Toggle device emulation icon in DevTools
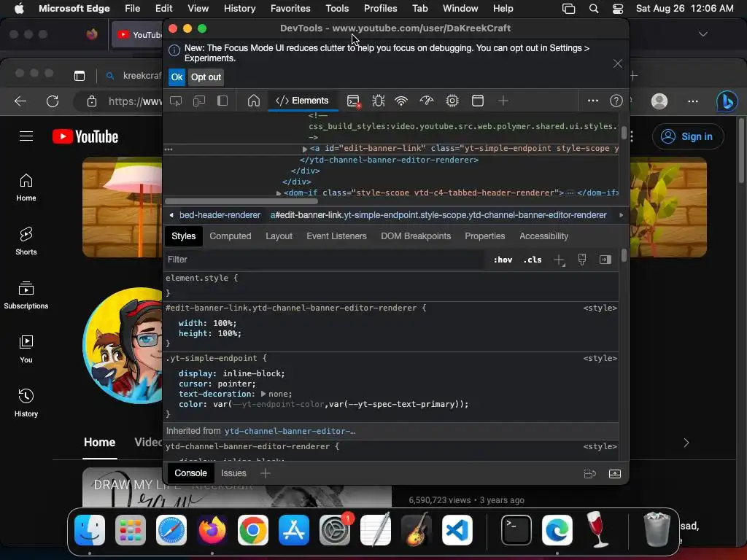 (198, 101)
